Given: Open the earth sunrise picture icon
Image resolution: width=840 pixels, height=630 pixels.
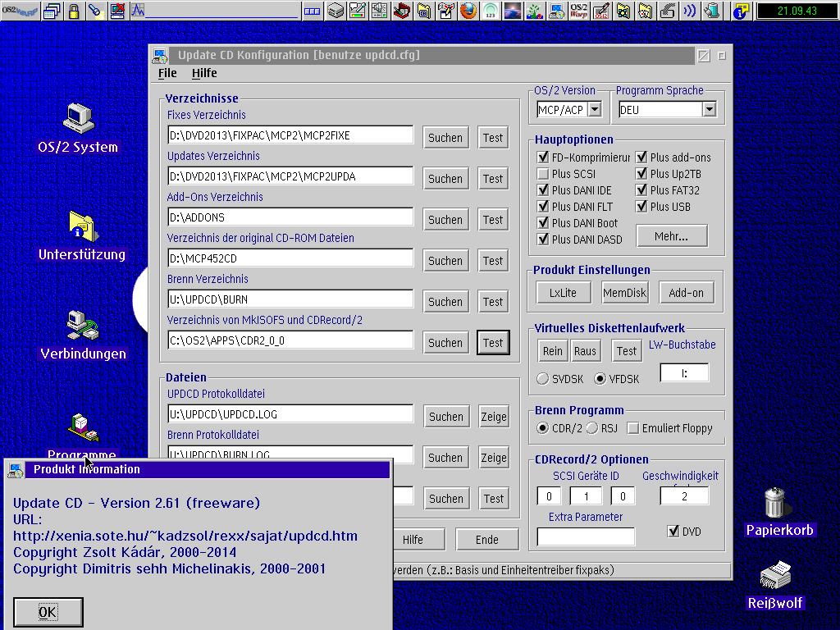Looking at the screenshot, I should tap(512, 11).
